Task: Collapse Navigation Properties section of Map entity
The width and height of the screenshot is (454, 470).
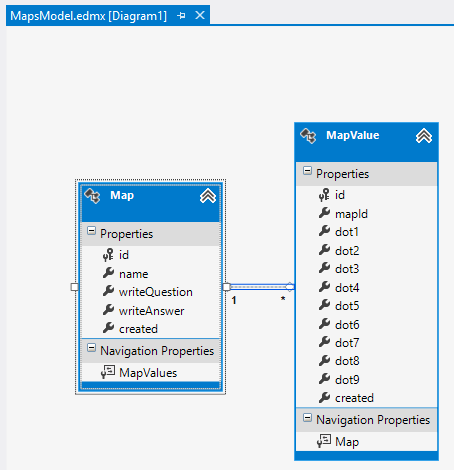Action: tap(91, 348)
